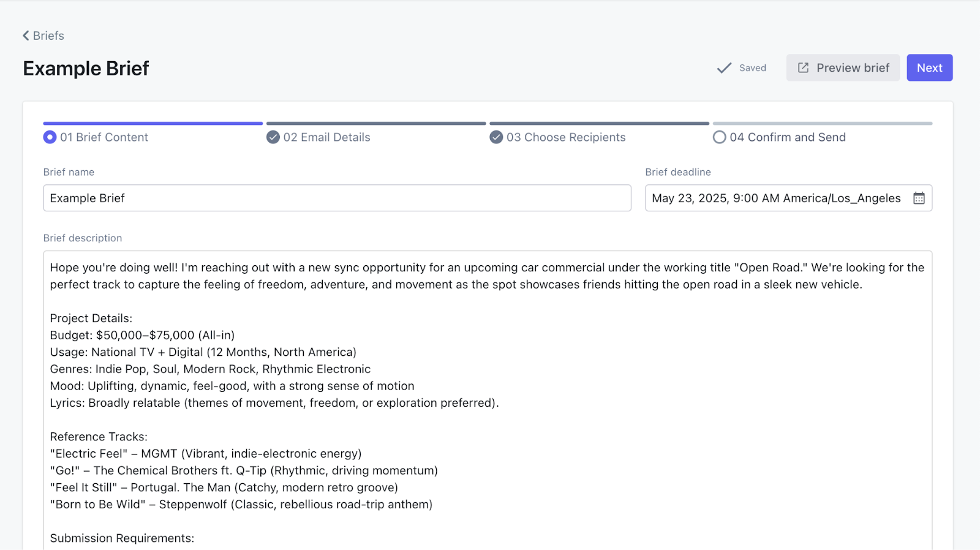Go to the 03 Choose Recipients step label
Viewport: 980px width, 550px height.
click(566, 137)
